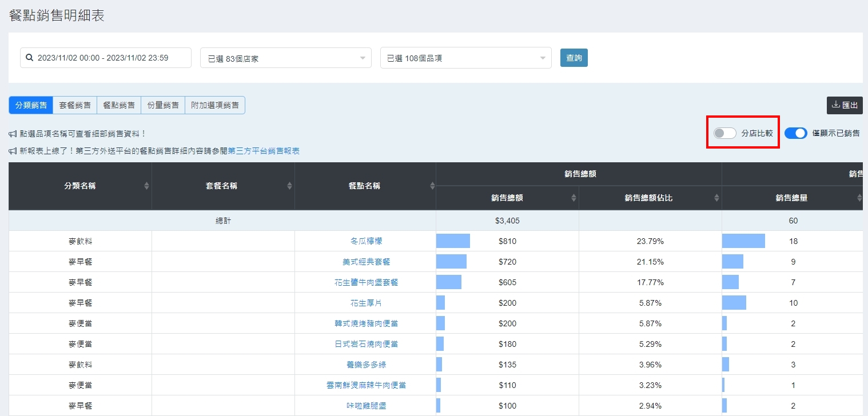Enable the 分店比較 toggle switch
This screenshot has width=868, height=416.
(x=724, y=133)
